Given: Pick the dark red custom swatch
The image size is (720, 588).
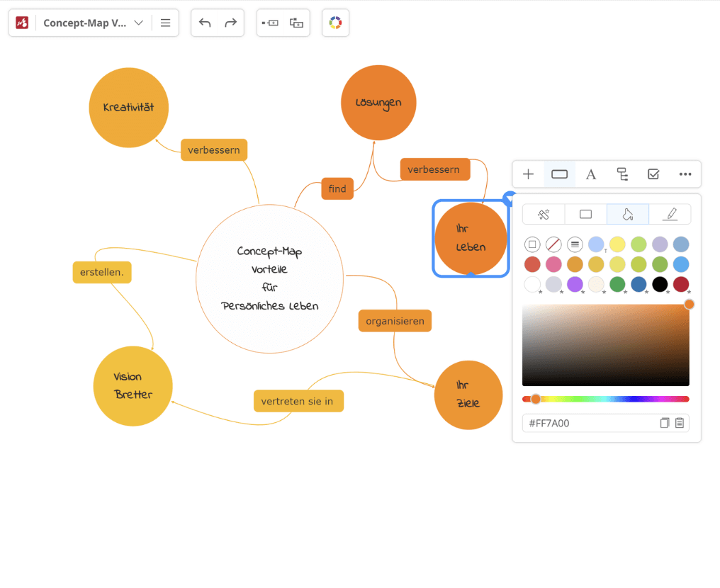Looking at the screenshot, I should click(x=681, y=284).
